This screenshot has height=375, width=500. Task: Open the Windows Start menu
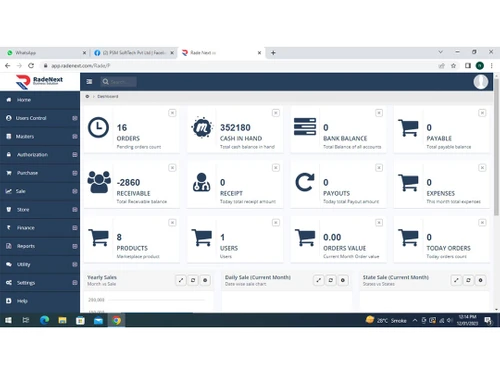[x=8, y=320]
